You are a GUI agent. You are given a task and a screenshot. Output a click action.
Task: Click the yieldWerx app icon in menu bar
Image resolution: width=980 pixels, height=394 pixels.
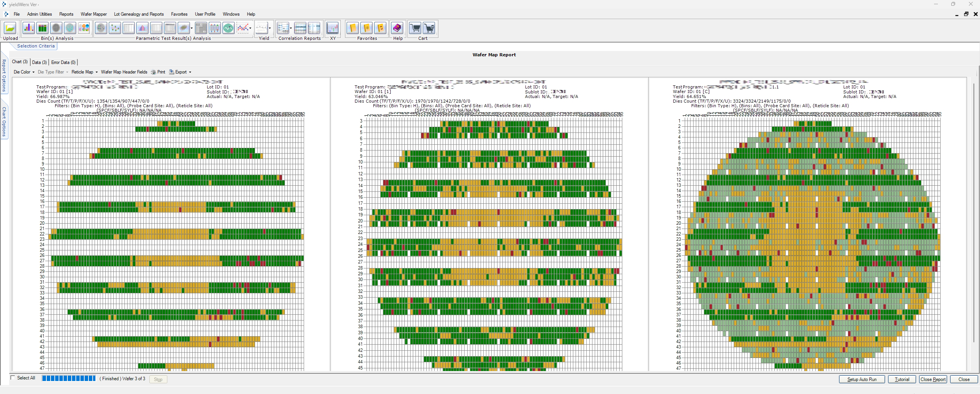pyautogui.click(x=6, y=14)
